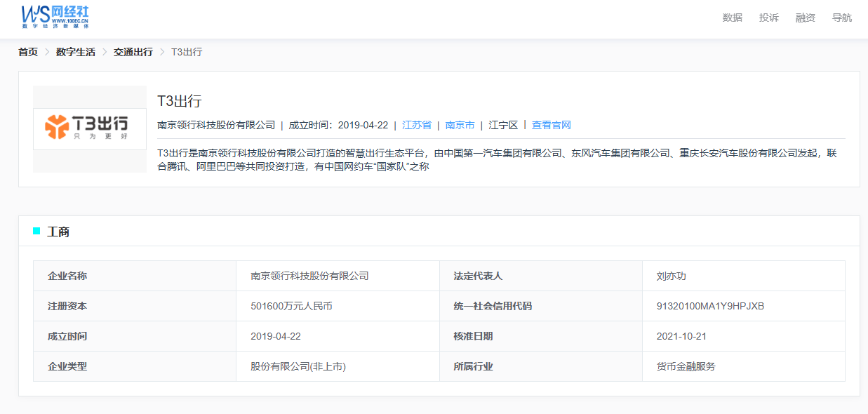Click T3出行 breadcrumb item
Screen dimensions: 868x414
pyautogui.click(x=187, y=52)
